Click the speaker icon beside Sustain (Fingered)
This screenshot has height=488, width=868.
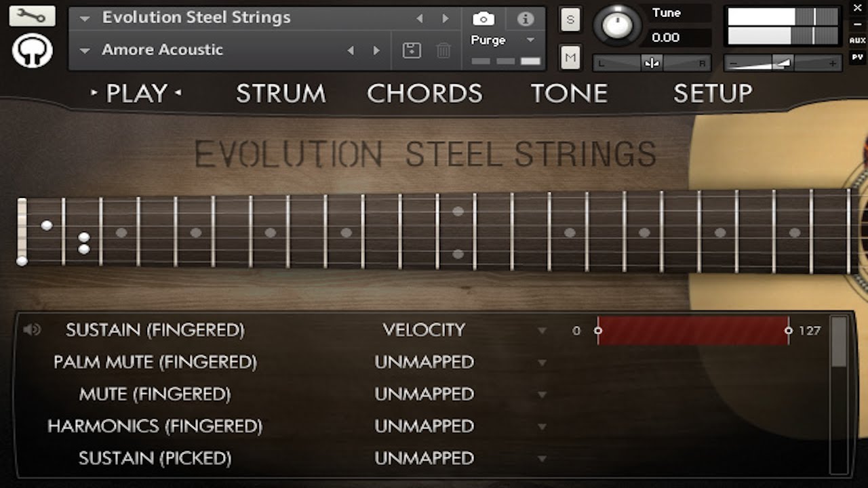(x=32, y=330)
